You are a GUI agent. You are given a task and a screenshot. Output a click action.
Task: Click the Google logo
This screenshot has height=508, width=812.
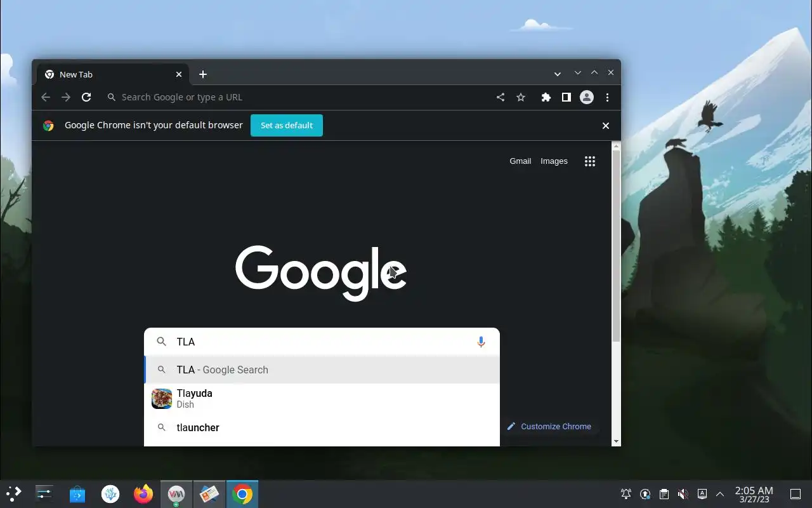(321, 273)
